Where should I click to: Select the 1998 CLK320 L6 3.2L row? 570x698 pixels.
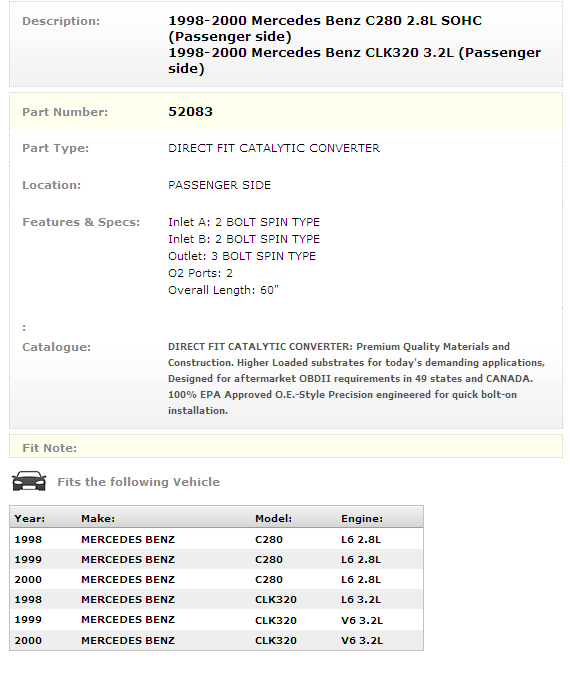[216, 599]
